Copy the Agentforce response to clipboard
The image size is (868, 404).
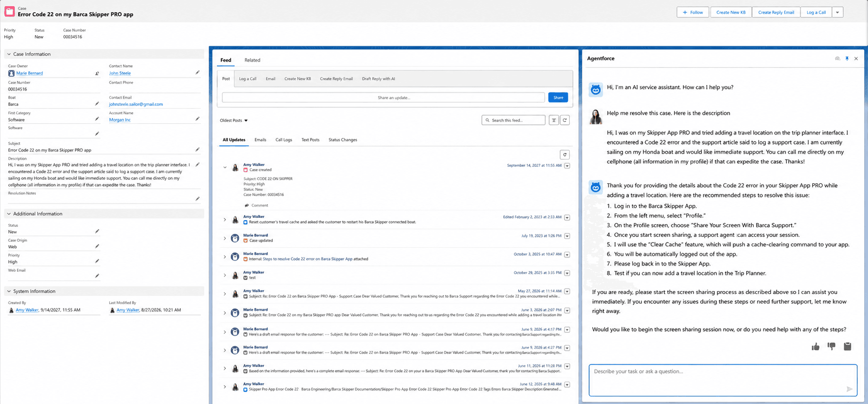(x=848, y=347)
